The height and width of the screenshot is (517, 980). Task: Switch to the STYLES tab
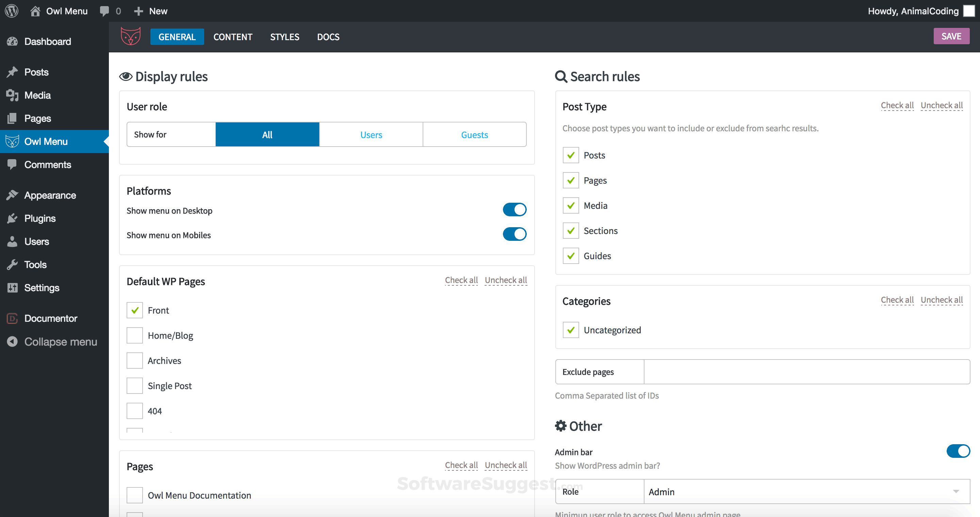[x=284, y=37]
